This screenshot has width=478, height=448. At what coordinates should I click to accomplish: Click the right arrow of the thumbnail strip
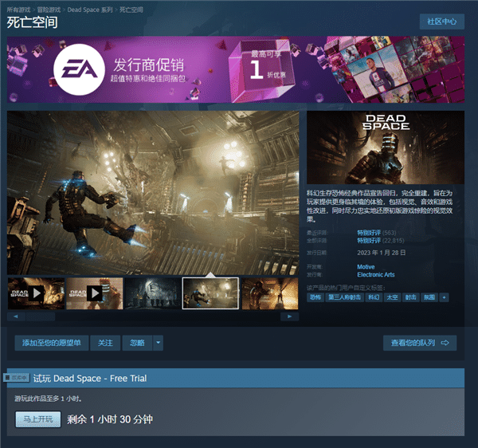[290, 316]
